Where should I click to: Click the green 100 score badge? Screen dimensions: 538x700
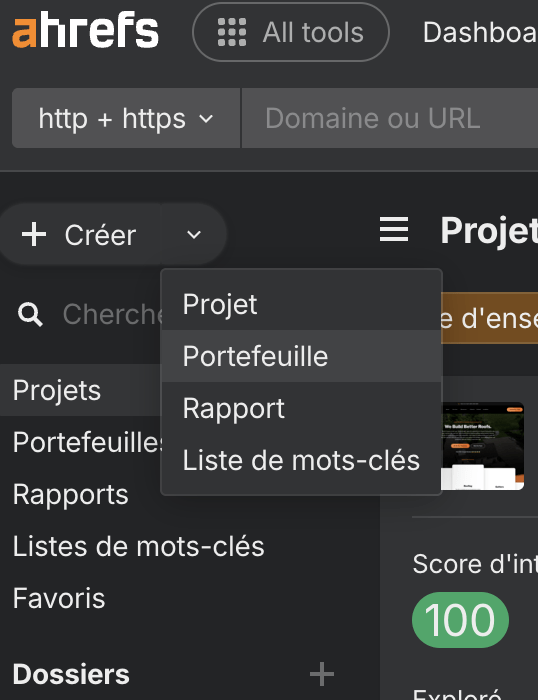[460, 620]
